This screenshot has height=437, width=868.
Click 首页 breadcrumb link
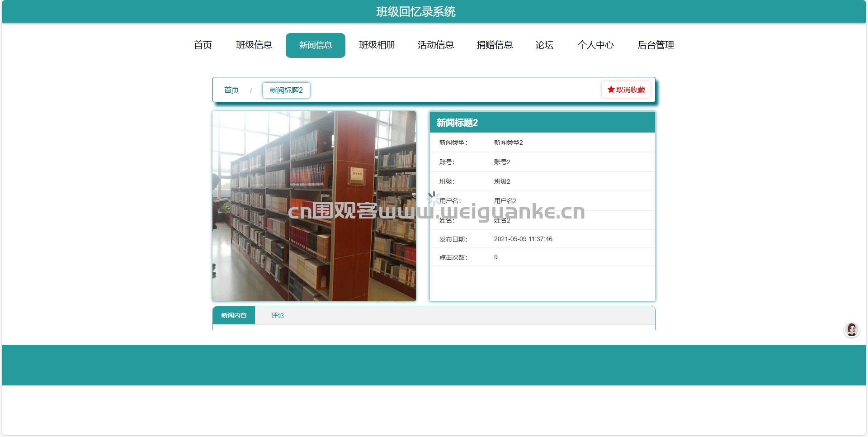click(231, 90)
